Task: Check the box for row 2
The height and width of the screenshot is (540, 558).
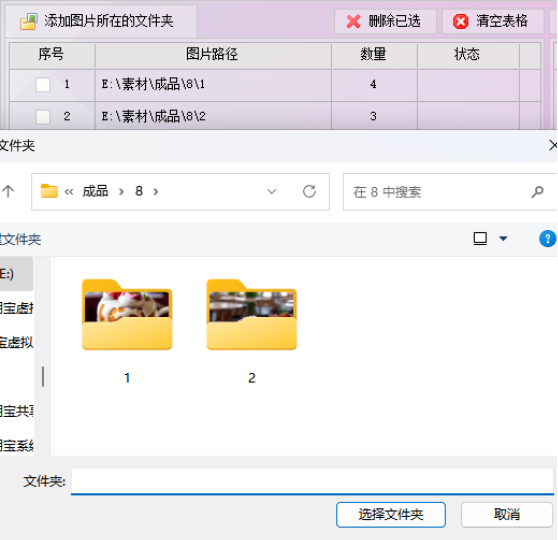Action: point(43,117)
